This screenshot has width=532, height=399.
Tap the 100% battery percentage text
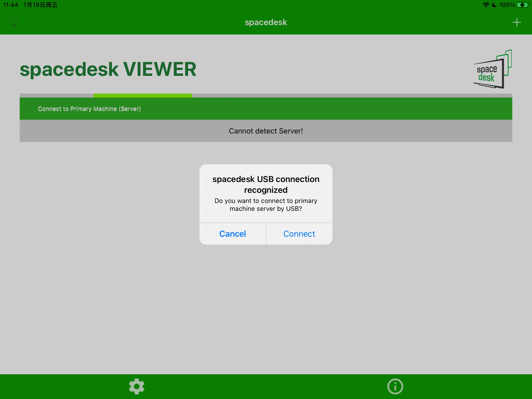pos(507,5)
